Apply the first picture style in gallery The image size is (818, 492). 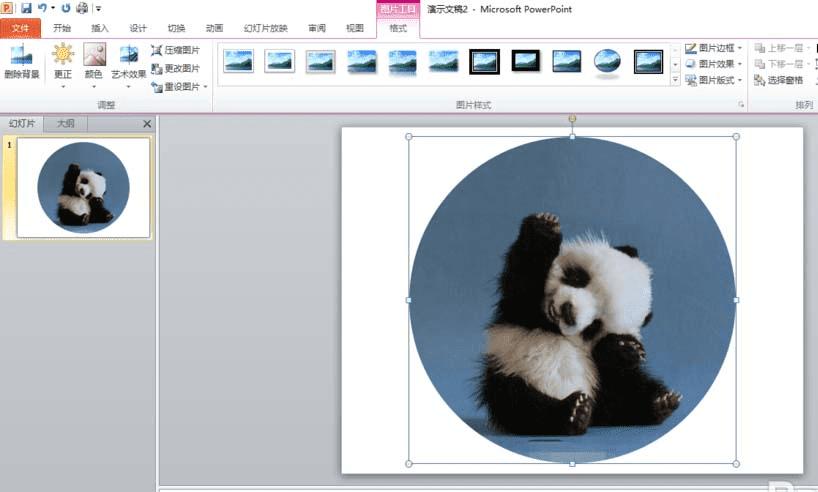click(x=238, y=62)
